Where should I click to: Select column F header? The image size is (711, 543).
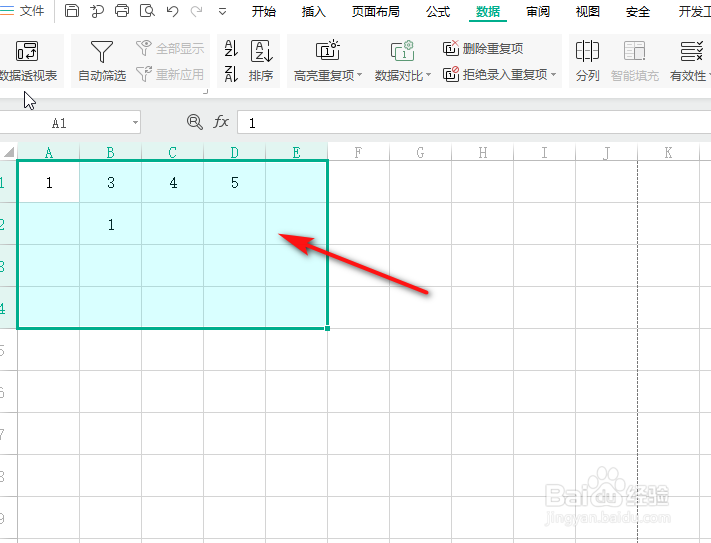(x=358, y=153)
